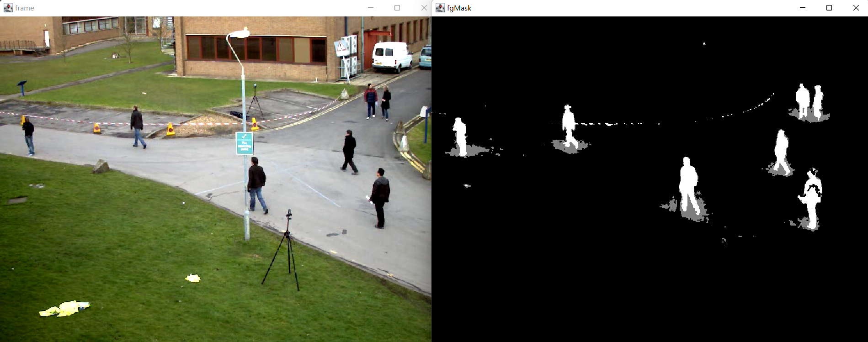The width and height of the screenshot is (868, 342).
Task: Minimize the fgMask window
Action: pyautogui.click(x=803, y=8)
